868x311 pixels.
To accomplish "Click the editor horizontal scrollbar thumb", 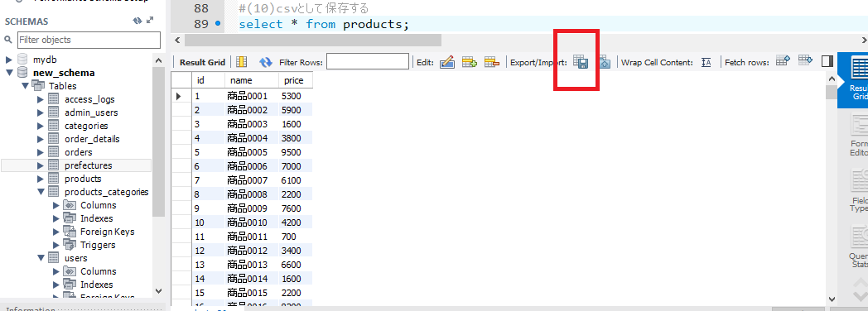I will click(313, 40).
